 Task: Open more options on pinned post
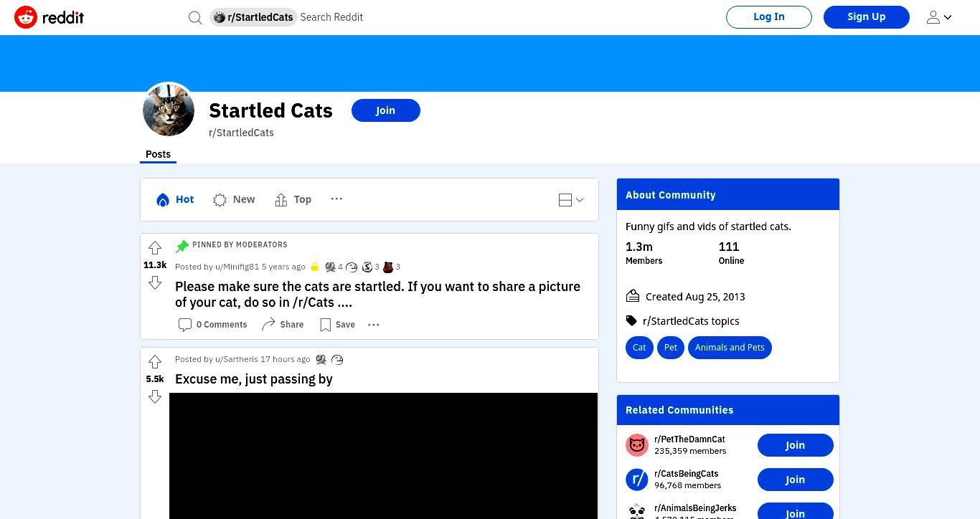tap(374, 325)
